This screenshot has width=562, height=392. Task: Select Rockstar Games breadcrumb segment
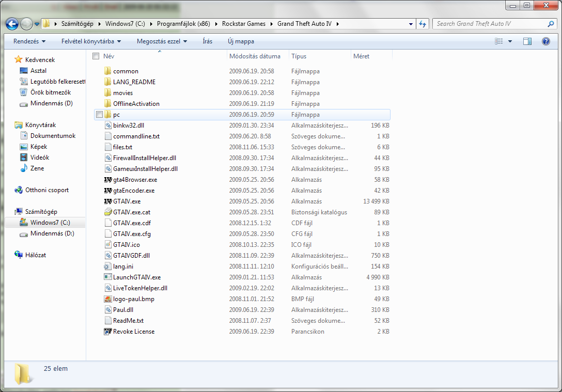click(244, 24)
